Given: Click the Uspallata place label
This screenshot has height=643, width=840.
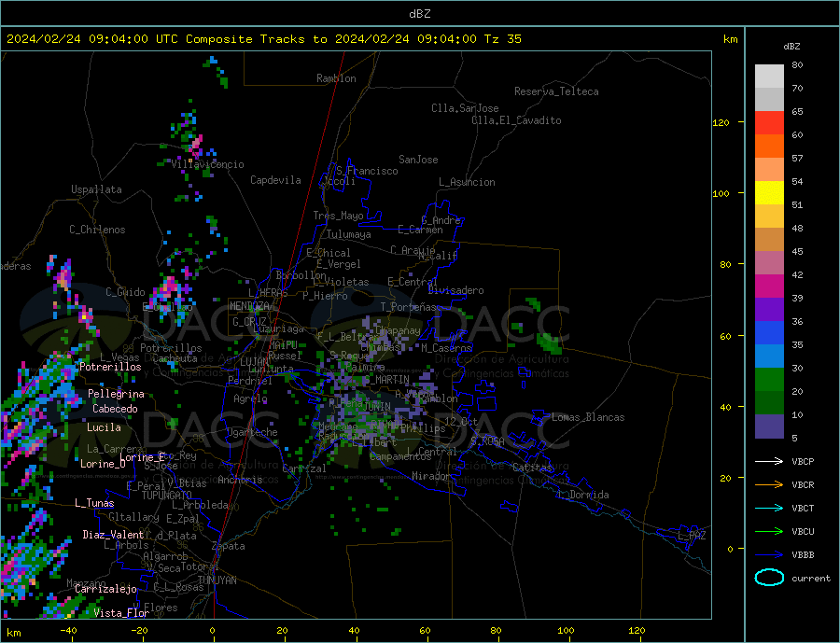Looking at the screenshot, I should point(96,189).
